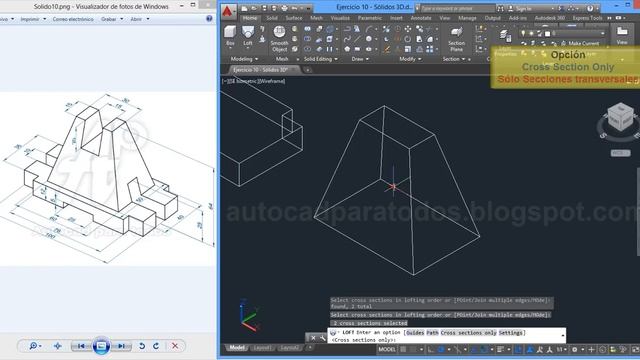Open the Parametric ribbon tab
The image size is (640, 360).
370,18
